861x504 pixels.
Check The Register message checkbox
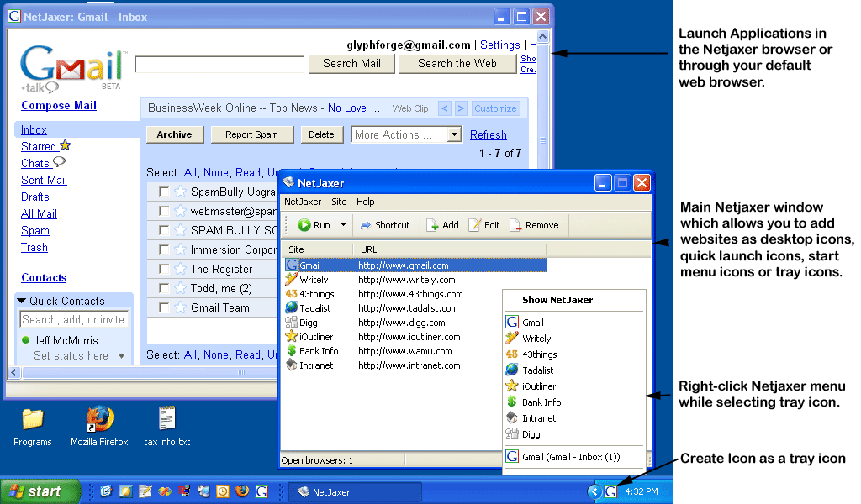pyautogui.click(x=164, y=269)
